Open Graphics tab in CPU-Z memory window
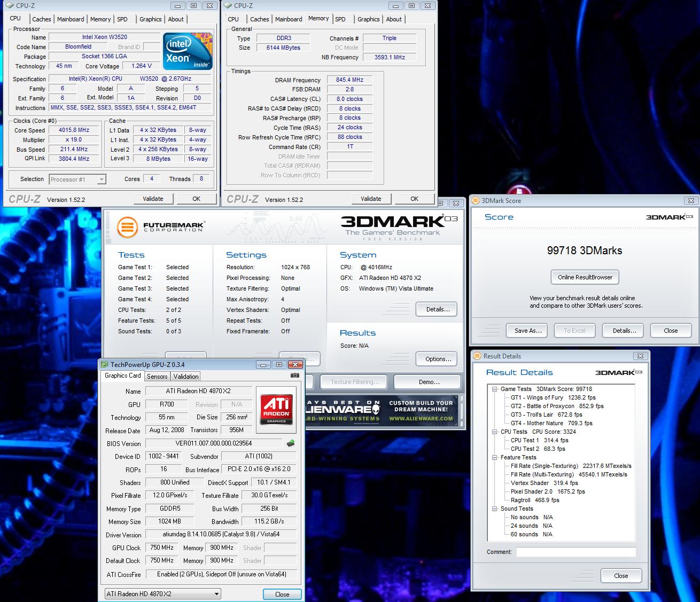The image size is (700, 602). click(x=369, y=19)
